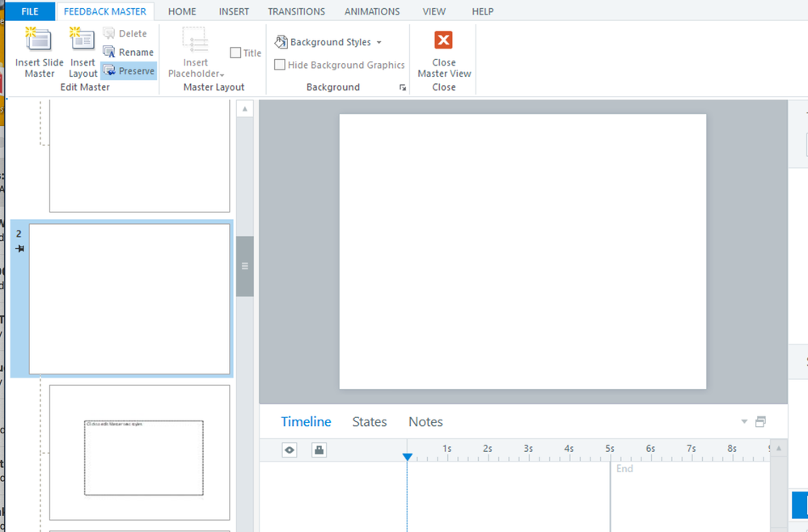Select the Rename master icon
The height and width of the screenshot is (532, 808).
tap(109, 53)
